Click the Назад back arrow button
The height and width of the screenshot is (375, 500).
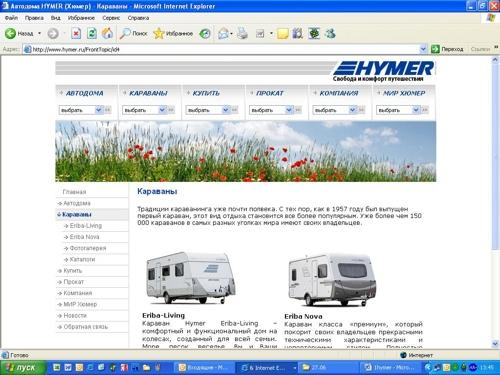click(19, 33)
